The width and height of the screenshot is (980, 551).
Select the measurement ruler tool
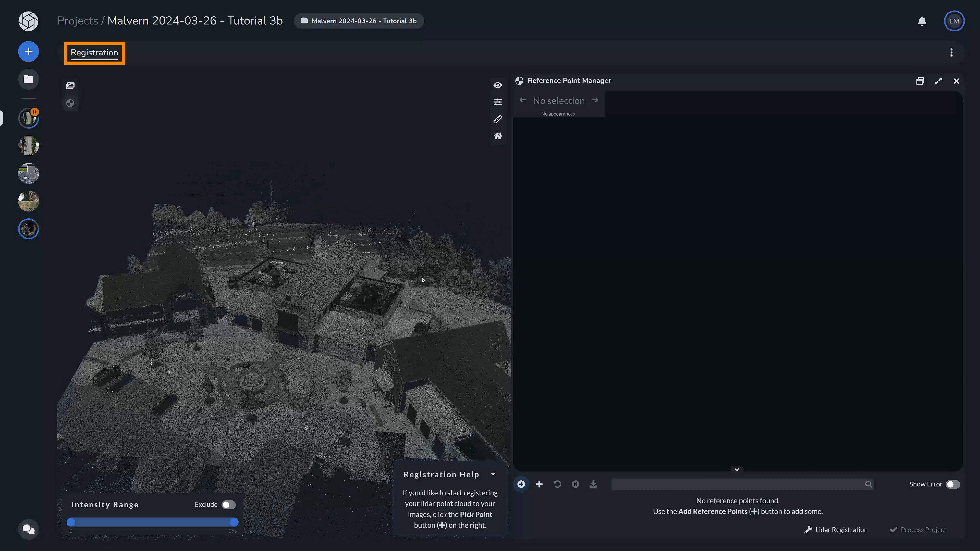click(498, 119)
